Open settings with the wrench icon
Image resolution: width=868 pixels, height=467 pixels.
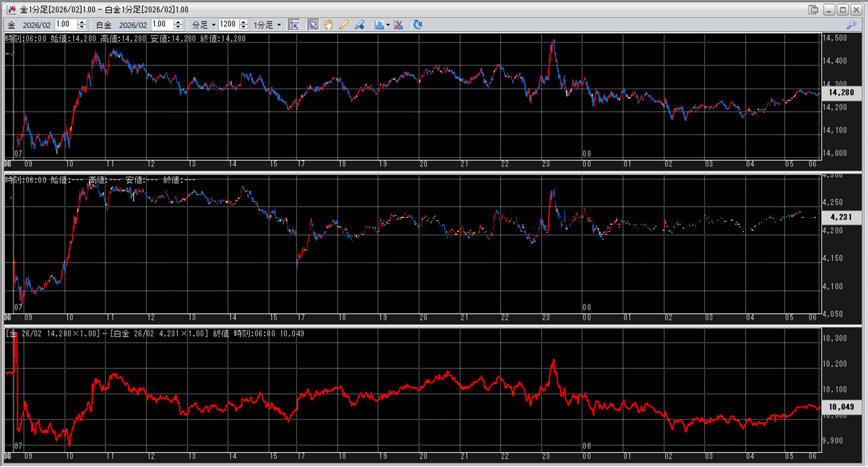851,25
